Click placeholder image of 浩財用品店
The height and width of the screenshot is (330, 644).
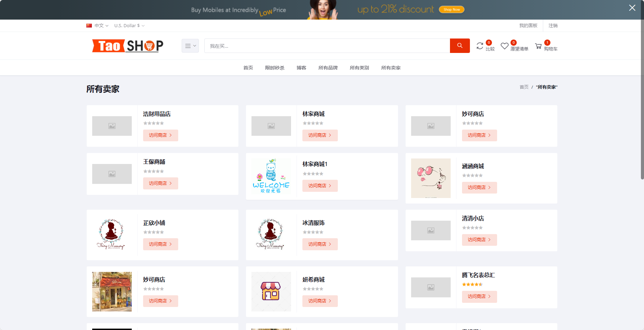coord(112,126)
